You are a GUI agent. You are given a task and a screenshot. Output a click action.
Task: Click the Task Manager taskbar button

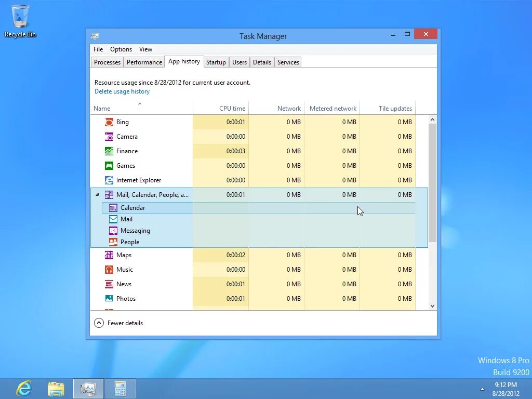point(88,389)
